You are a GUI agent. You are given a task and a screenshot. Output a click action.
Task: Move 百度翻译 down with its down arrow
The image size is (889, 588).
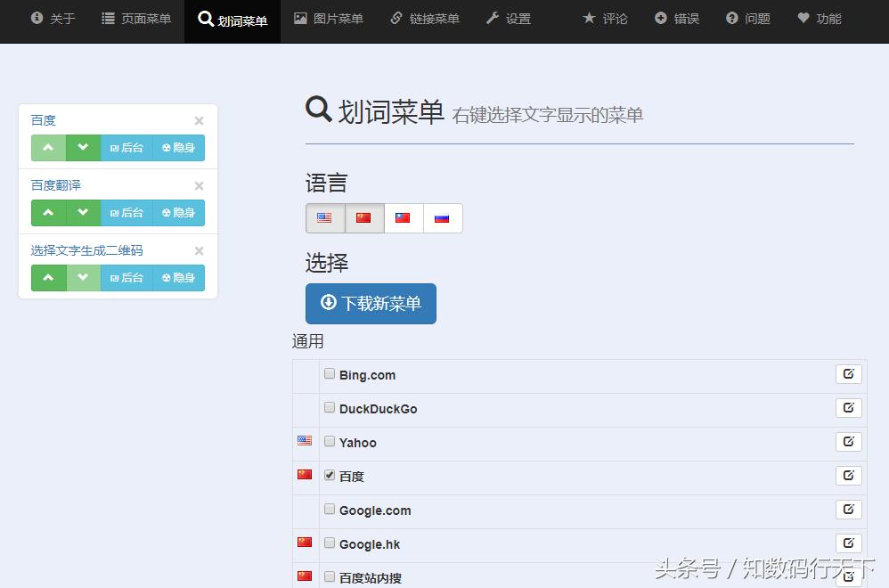(x=83, y=212)
